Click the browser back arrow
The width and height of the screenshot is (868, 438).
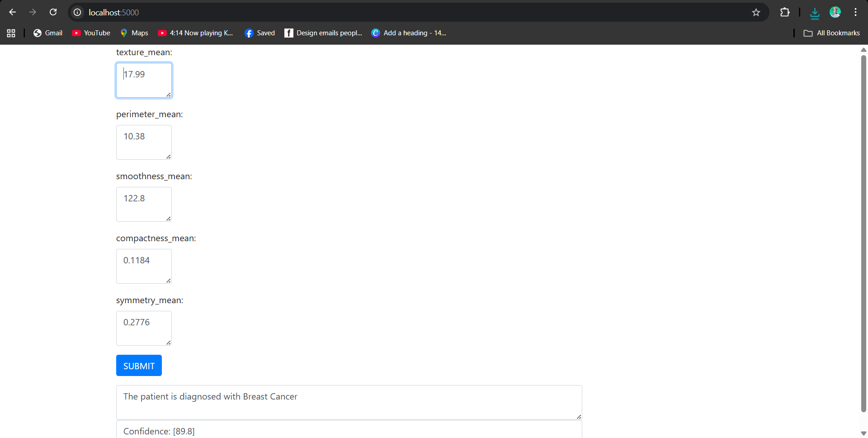click(x=12, y=12)
